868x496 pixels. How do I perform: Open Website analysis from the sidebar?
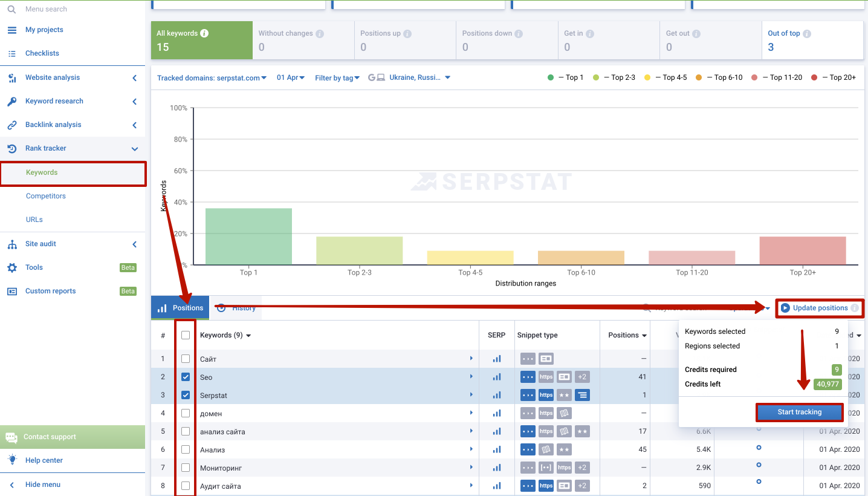(51, 77)
